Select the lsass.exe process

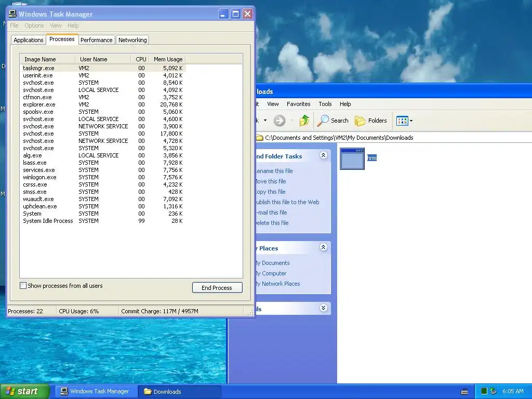pyautogui.click(x=103, y=163)
